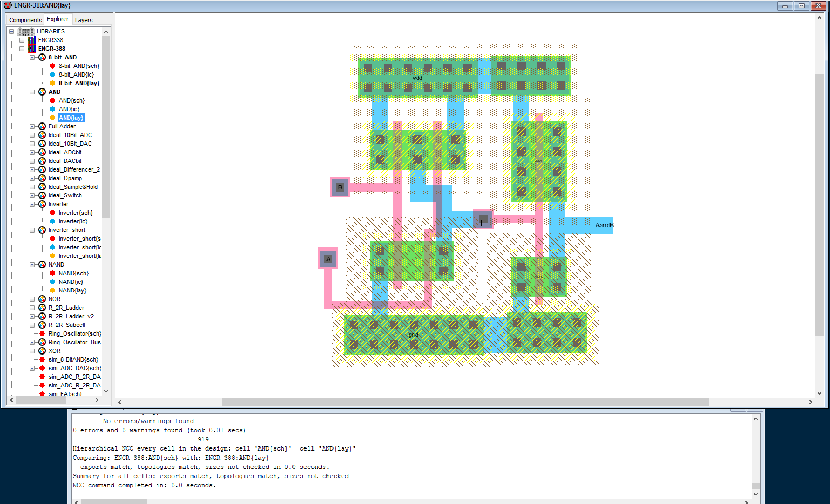Click the NAND{sch} red schematic icon

tap(52, 273)
